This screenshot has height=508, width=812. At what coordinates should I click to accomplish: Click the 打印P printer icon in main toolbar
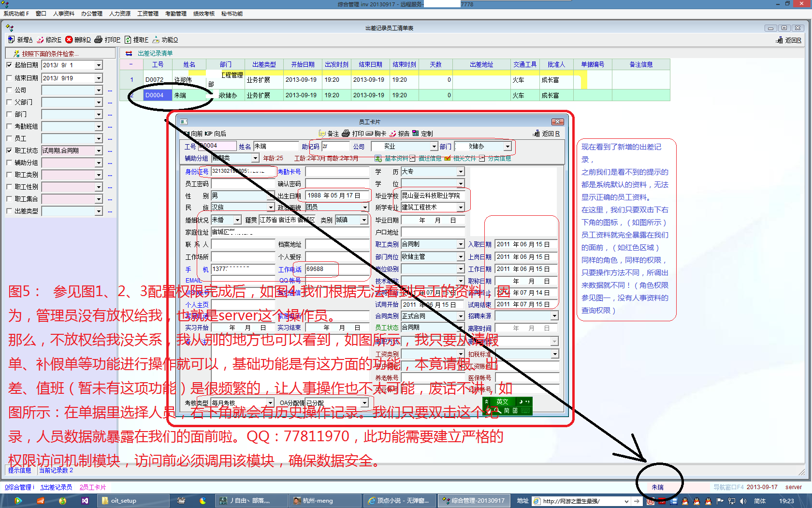[99, 40]
